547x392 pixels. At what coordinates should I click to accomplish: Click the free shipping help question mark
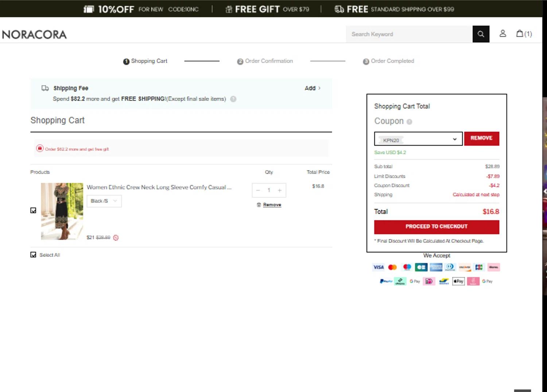[x=233, y=99]
